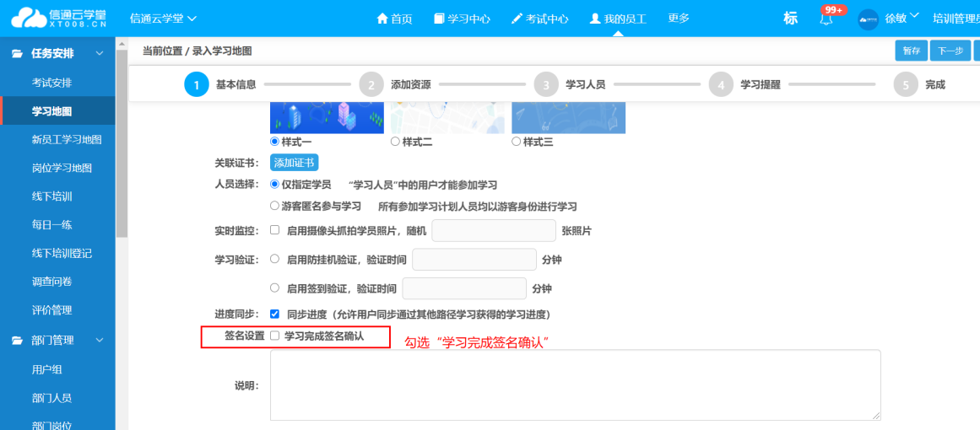Viewport: 980px width, 430px height.
Task: Select 启用防挂机验证 radio option
Action: pos(274,258)
